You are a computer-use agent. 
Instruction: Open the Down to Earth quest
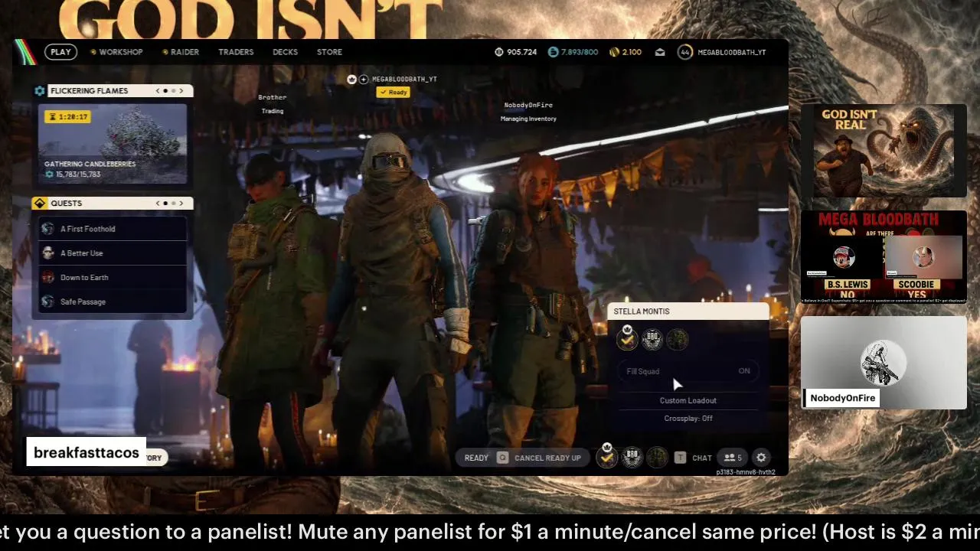112,278
